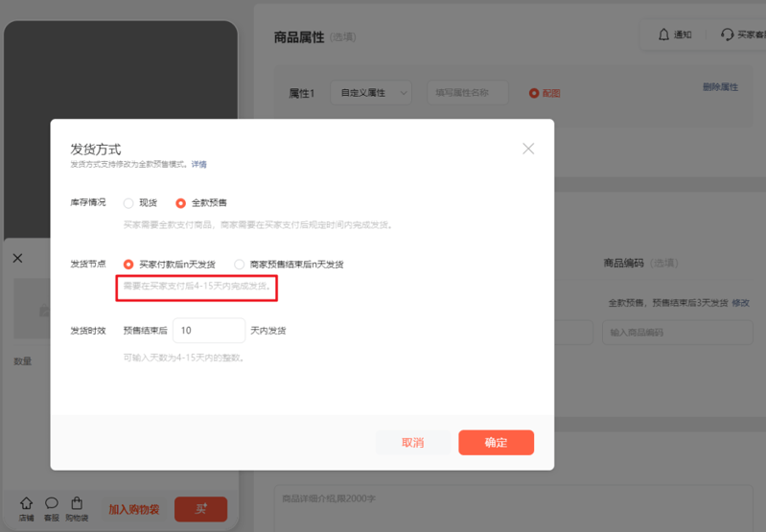
Task: Open the 购物袋 bag icon
Action: pos(77,503)
